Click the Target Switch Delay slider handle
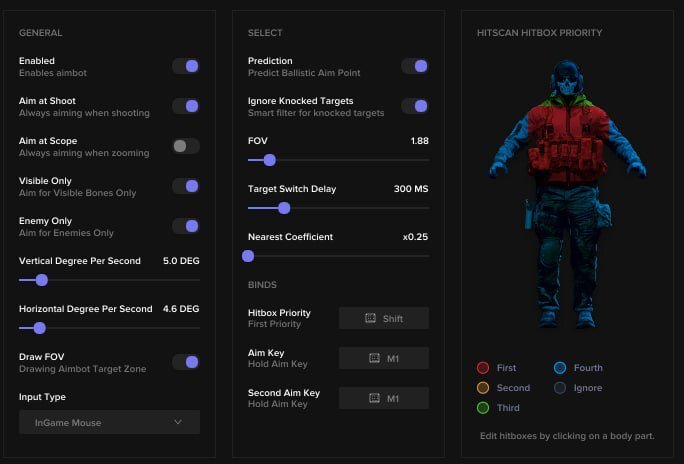 [284, 208]
